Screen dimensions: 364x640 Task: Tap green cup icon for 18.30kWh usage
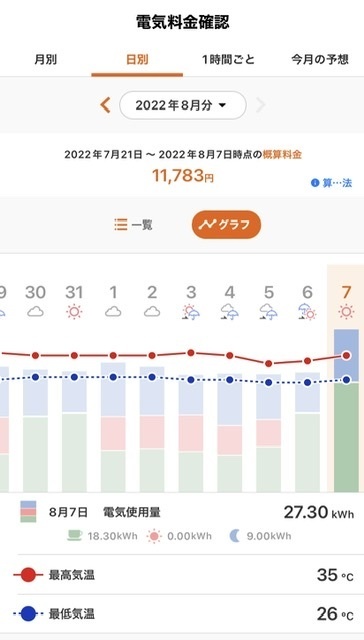pyautogui.click(x=75, y=536)
